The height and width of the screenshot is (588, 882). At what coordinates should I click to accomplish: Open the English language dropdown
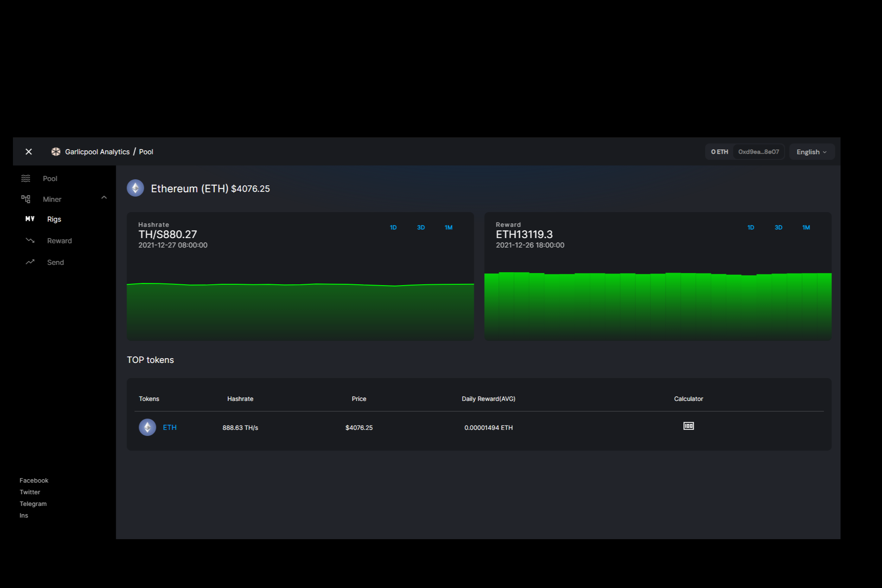811,152
